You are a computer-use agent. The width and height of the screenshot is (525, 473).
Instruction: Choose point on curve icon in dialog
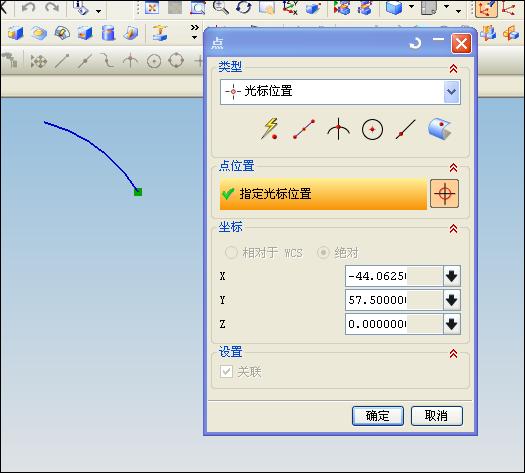pos(405,129)
